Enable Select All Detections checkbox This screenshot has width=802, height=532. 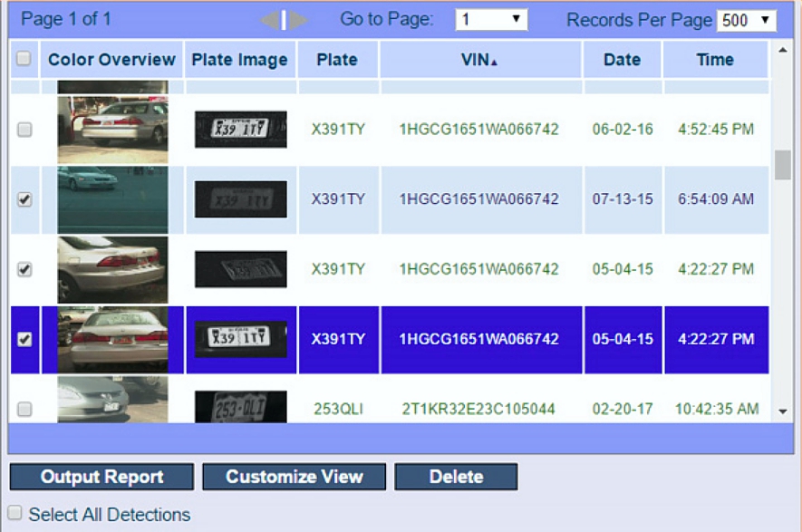point(15,513)
